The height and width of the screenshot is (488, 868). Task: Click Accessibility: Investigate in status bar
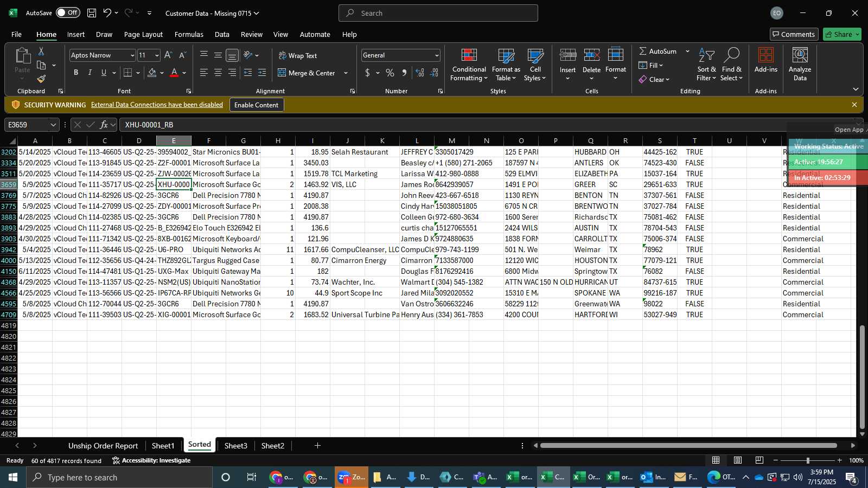pos(151,460)
